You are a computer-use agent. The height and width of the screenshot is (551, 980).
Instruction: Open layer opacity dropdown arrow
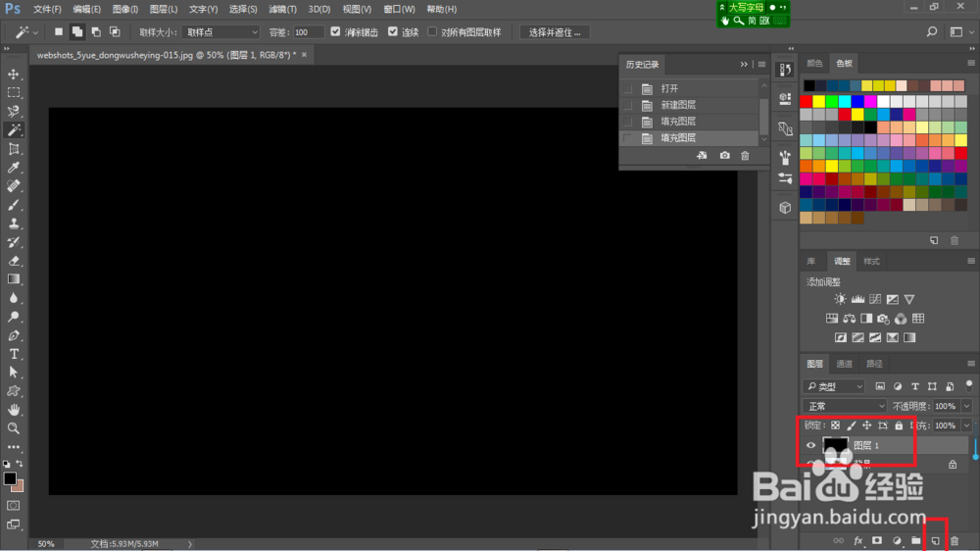[x=966, y=406]
